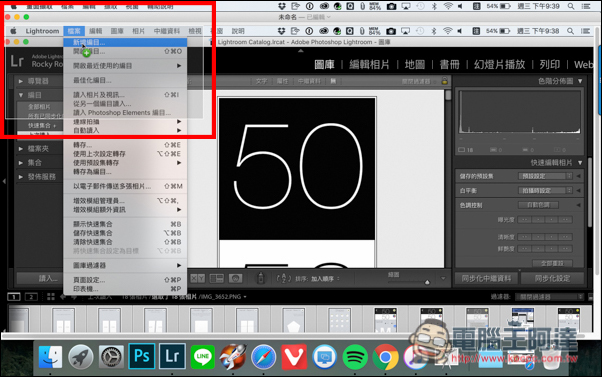Click 同步化中繼資料 sync metadata button
Screen dimensions: 602x377
click(486, 278)
